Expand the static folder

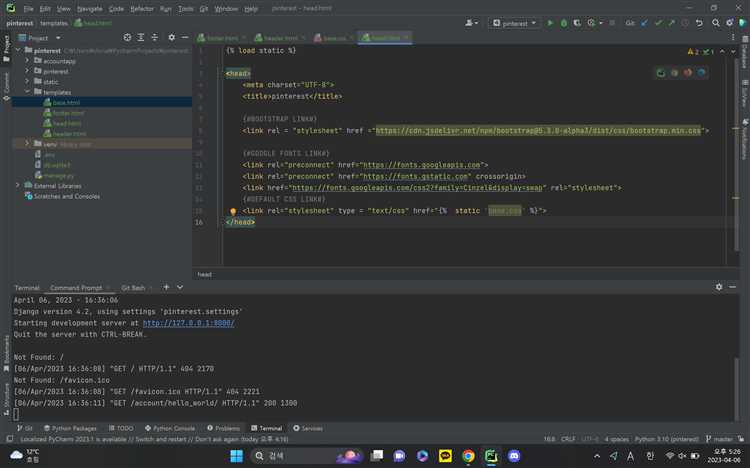coord(27,81)
